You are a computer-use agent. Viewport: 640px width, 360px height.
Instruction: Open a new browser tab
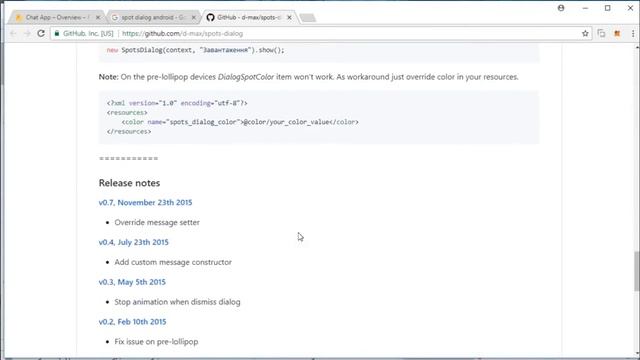[x=307, y=18]
